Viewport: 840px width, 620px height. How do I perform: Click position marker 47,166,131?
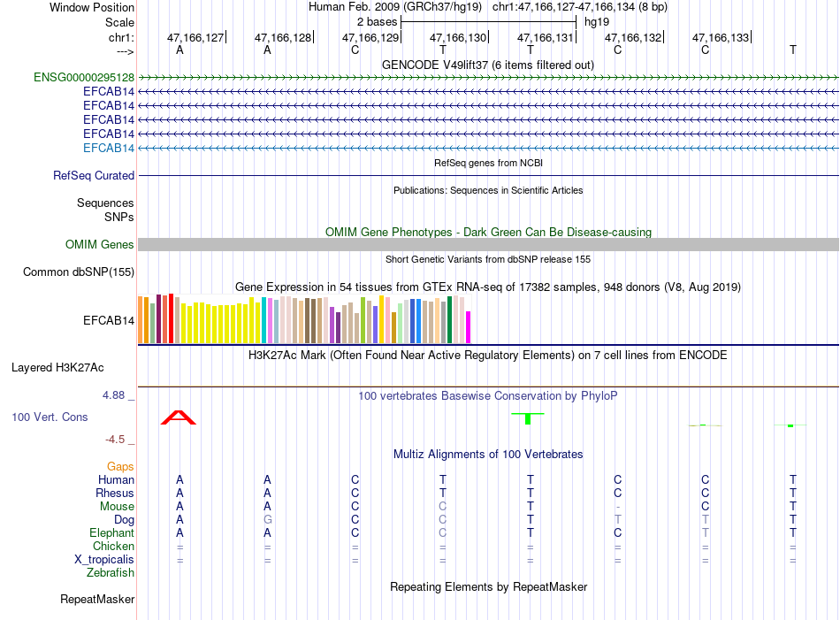pyautogui.click(x=546, y=37)
